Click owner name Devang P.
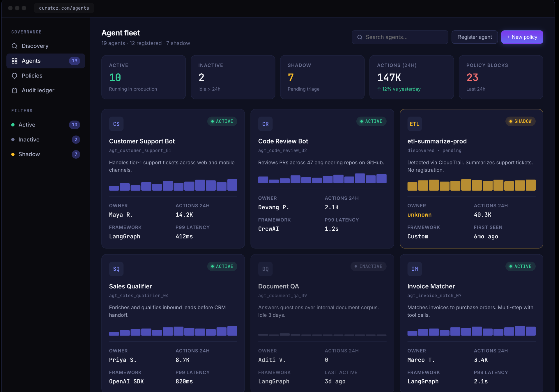 click(273, 207)
